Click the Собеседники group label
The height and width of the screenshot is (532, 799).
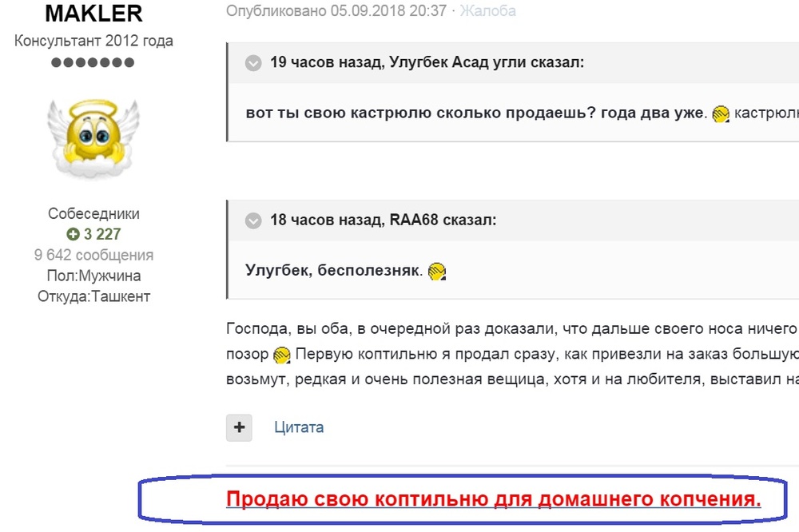point(93,214)
